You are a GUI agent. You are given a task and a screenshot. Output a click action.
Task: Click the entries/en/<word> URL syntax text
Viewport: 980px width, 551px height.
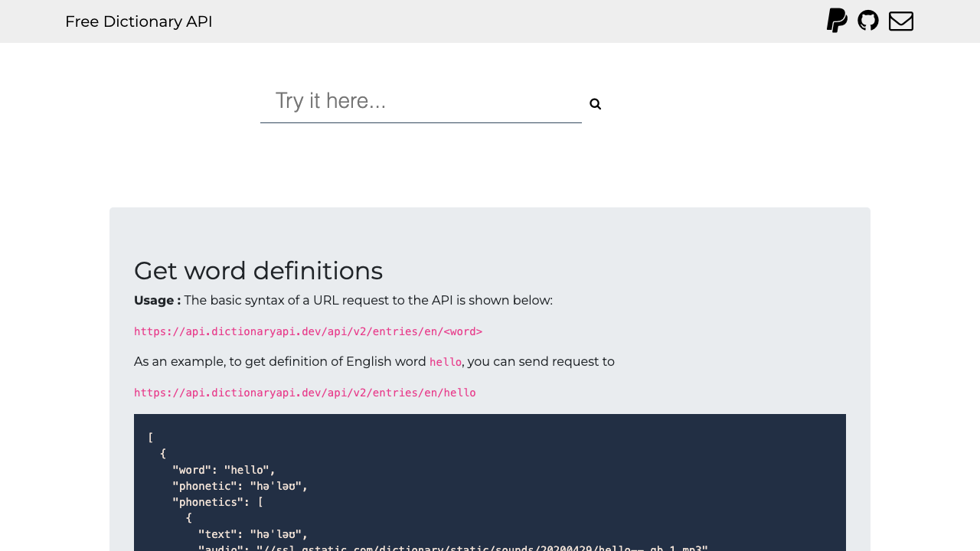[x=308, y=331]
